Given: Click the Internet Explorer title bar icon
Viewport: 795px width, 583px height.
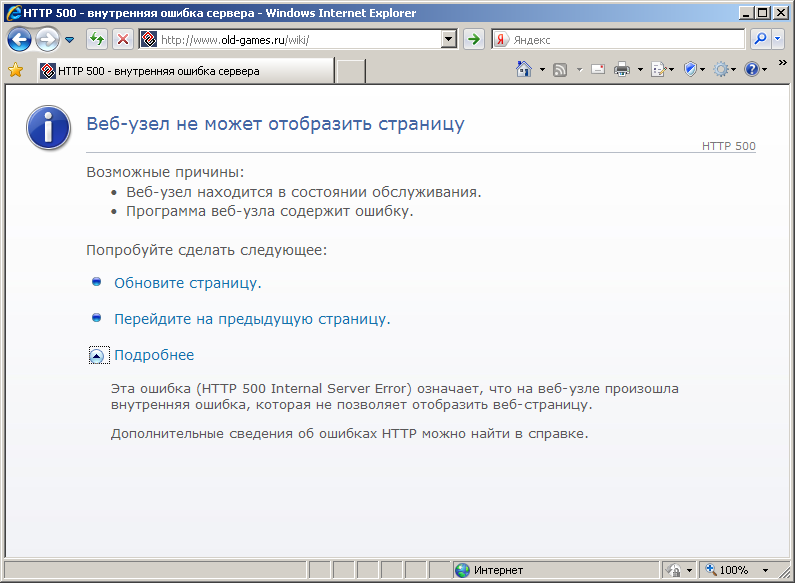Looking at the screenshot, I should click(14, 13).
